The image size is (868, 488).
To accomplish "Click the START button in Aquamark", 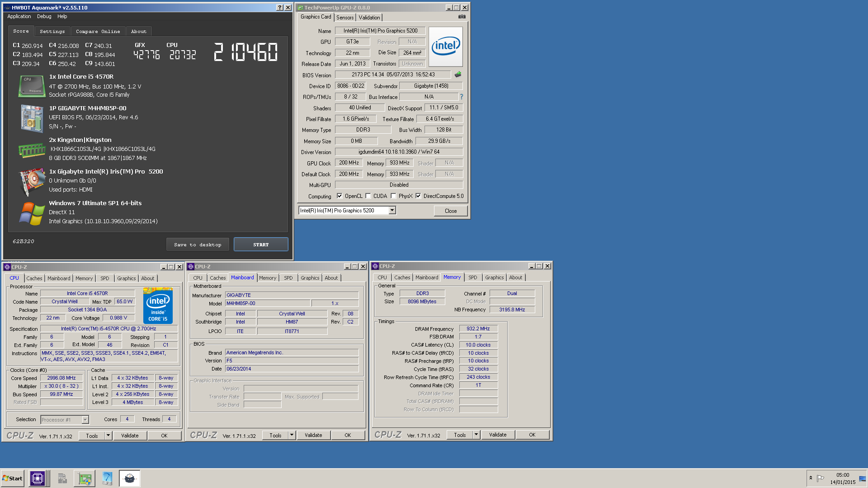I will click(261, 244).
